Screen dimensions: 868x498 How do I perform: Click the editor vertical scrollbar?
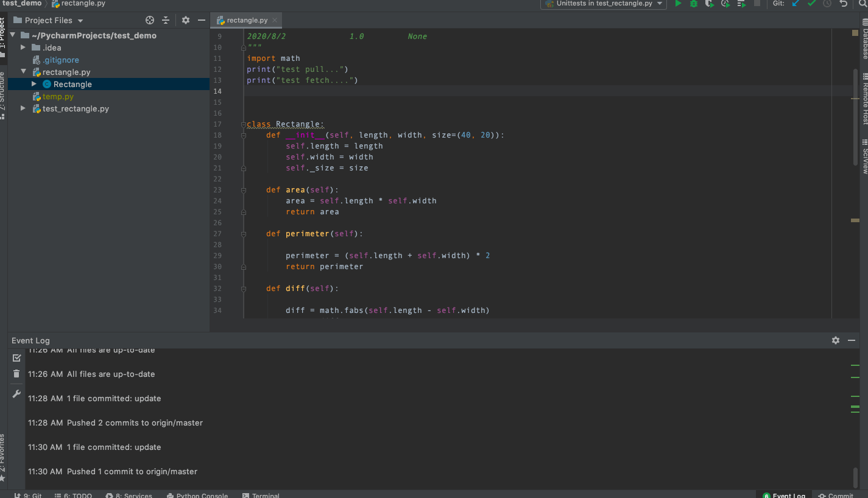point(856,116)
